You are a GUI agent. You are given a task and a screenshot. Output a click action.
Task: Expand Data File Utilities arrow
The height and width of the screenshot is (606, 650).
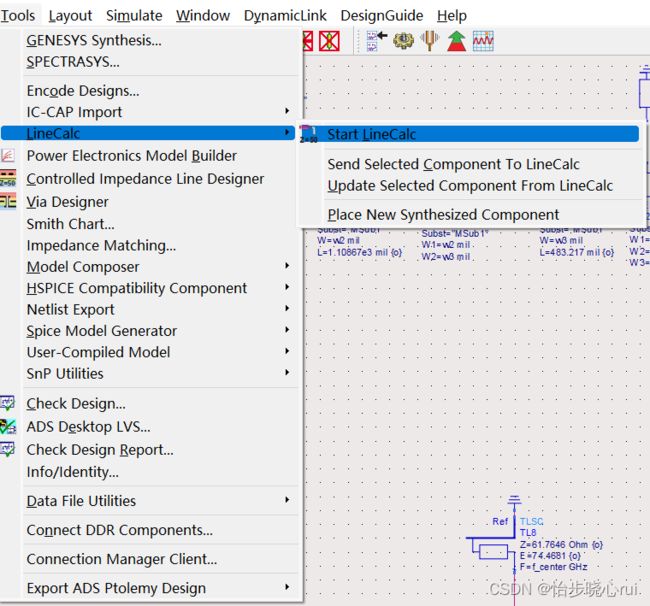tap(287, 500)
